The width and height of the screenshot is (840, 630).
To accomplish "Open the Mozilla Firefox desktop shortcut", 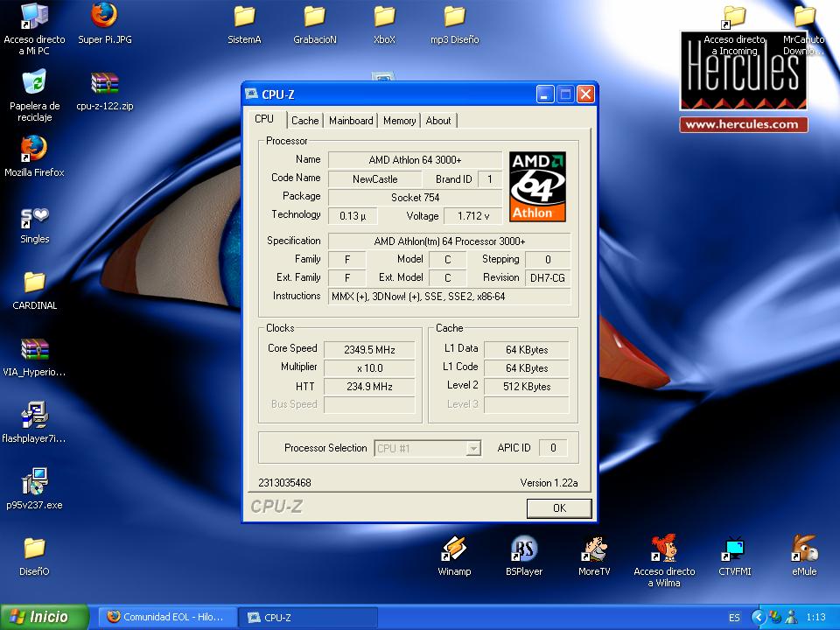I will [33, 150].
